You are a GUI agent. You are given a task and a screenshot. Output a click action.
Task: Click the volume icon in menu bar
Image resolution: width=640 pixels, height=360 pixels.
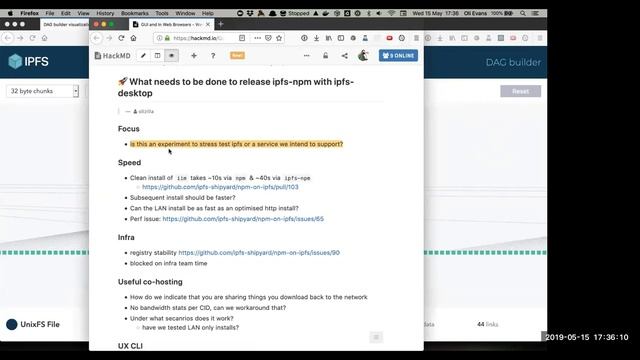379,13
